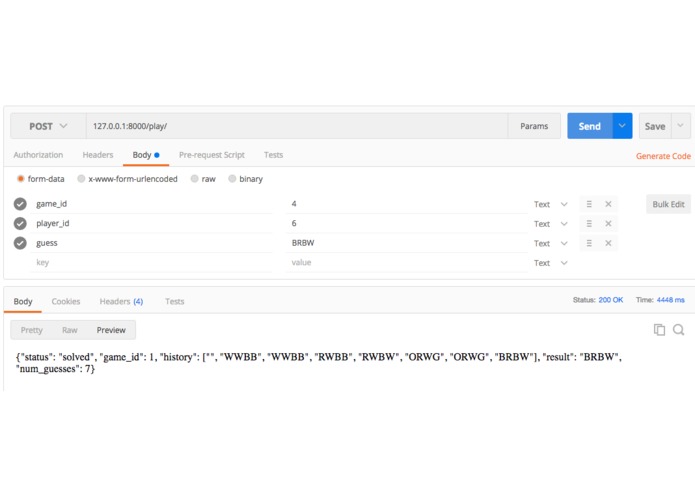The height and width of the screenshot is (494, 695).
Task: Open the Text type dropdown for player_id
Action: 551,224
